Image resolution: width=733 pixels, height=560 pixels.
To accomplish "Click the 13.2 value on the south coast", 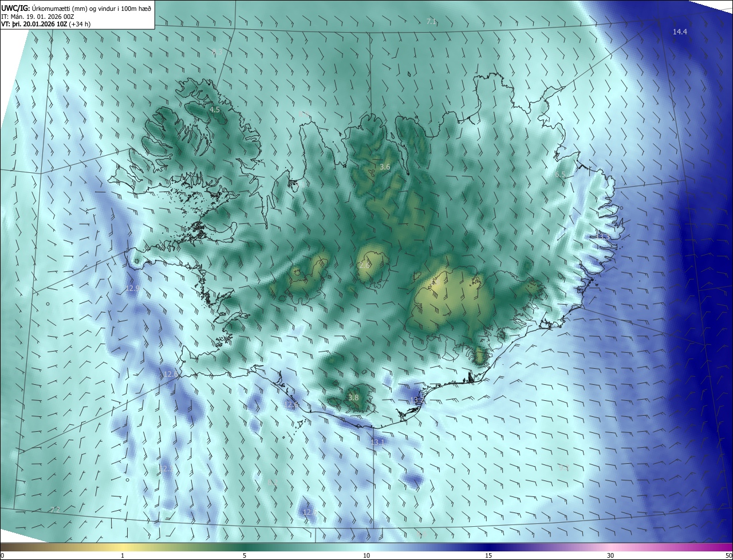I will click(416, 400).
